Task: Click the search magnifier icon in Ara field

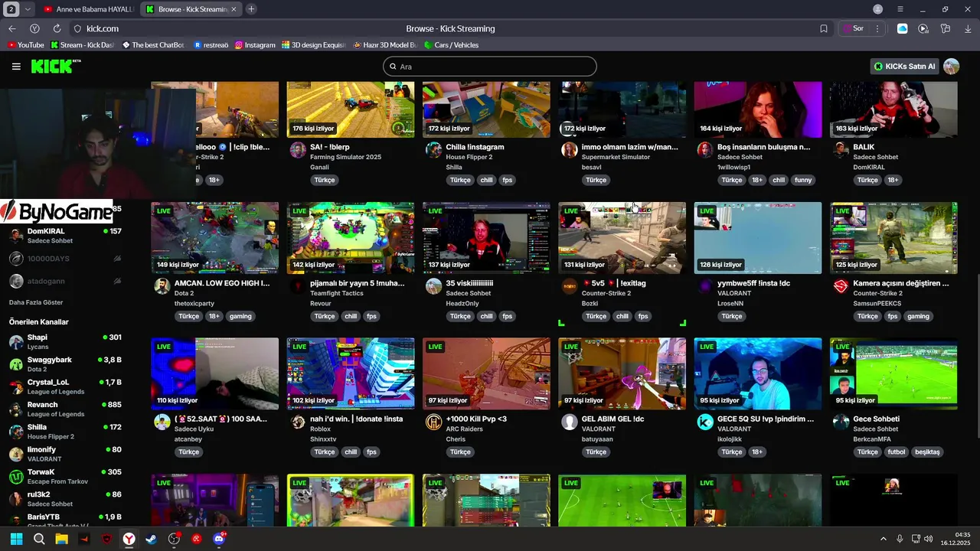Action: 393,67
